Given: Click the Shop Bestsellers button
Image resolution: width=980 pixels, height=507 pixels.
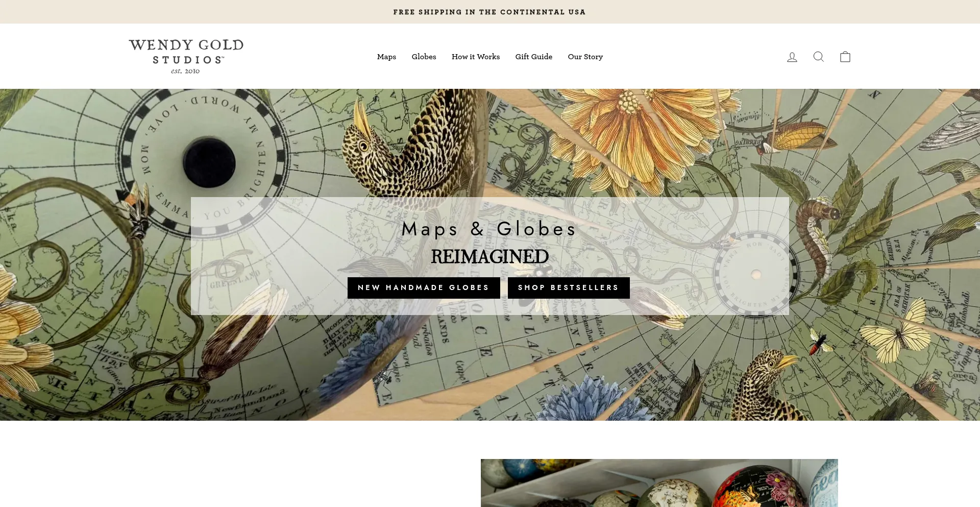Looking at the screenshot, I should [x=569, y=288].
